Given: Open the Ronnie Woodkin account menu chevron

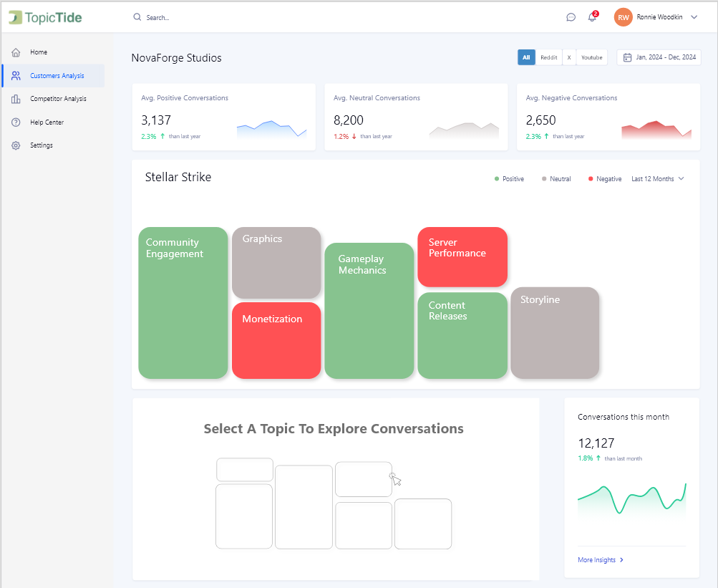Looking at the screenshot, I should [694, 17].
